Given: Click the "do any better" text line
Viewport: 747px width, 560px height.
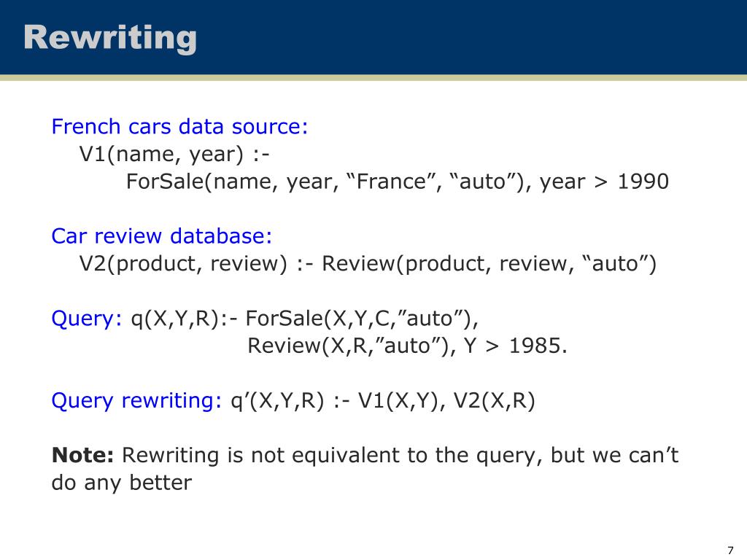Looking at the screenshot, I should [122, 483].
